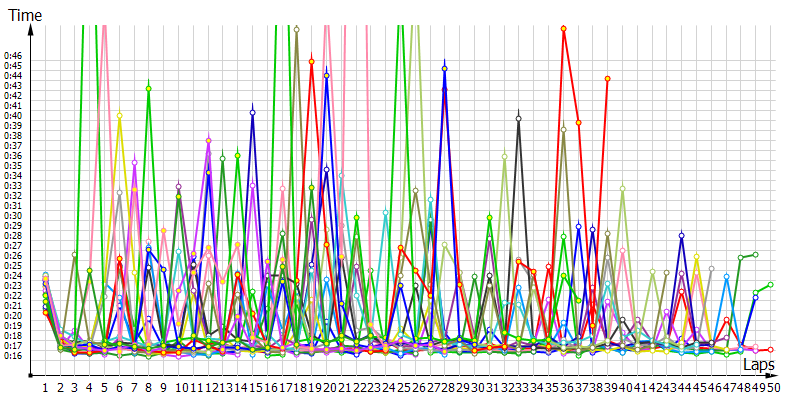Click the yellow peak marker at lap 6
The image size is (800, 400).
pos(120,116)
